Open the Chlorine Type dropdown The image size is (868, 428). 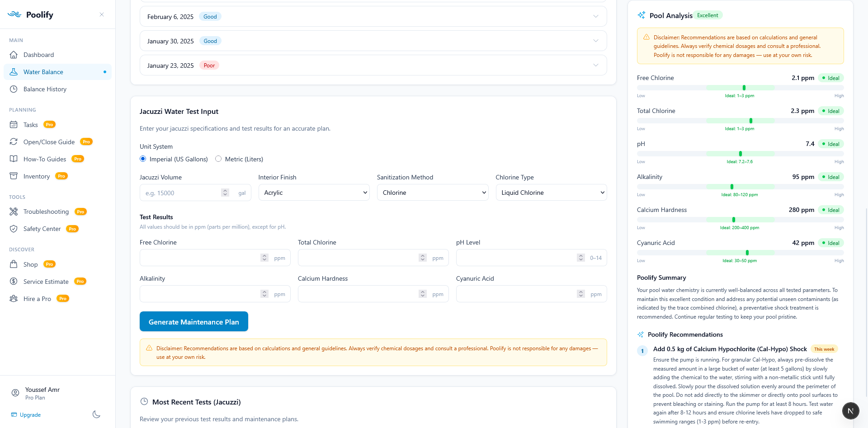point(551,193)
